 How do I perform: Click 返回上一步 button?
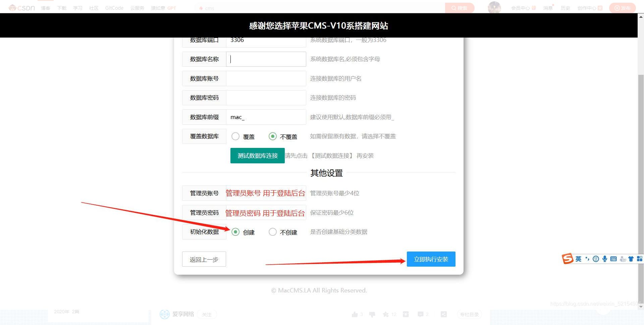point(204,259)
